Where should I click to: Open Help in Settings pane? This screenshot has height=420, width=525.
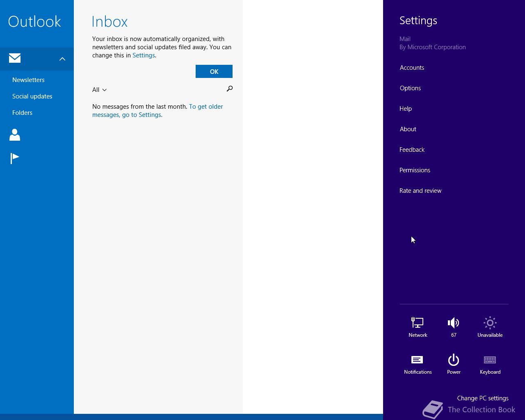tap(406, 109)
